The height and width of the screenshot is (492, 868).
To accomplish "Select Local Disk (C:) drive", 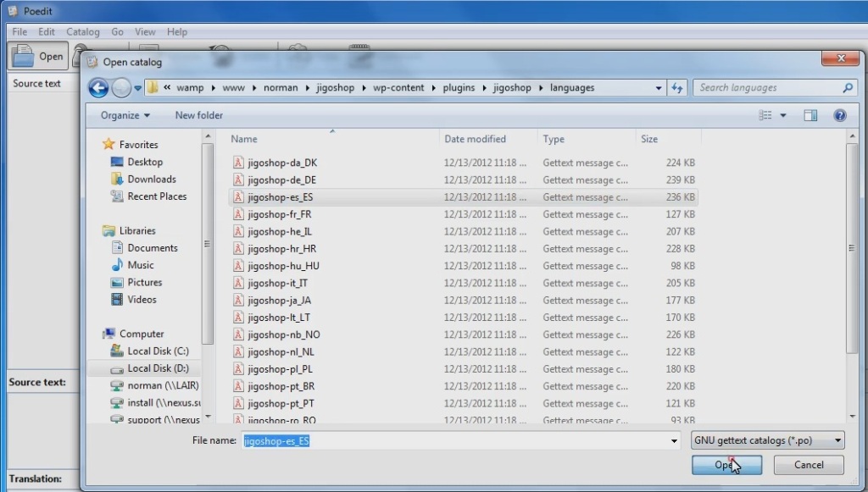I will coord(157,351).
